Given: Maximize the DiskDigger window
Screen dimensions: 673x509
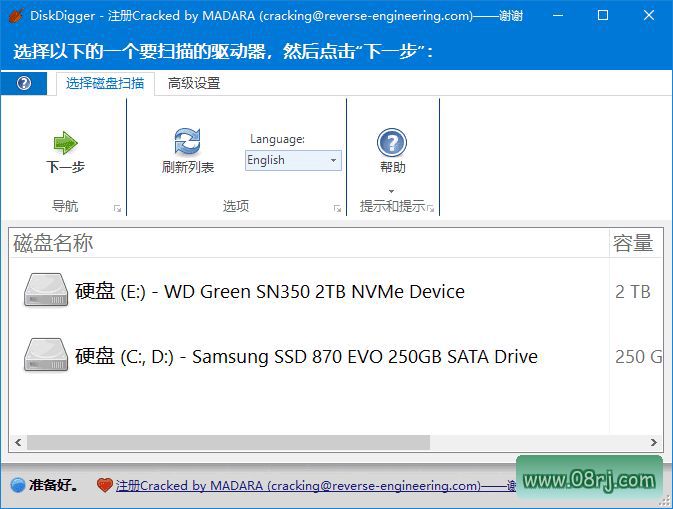Looking at the screenshot, I should click(603, 15).
